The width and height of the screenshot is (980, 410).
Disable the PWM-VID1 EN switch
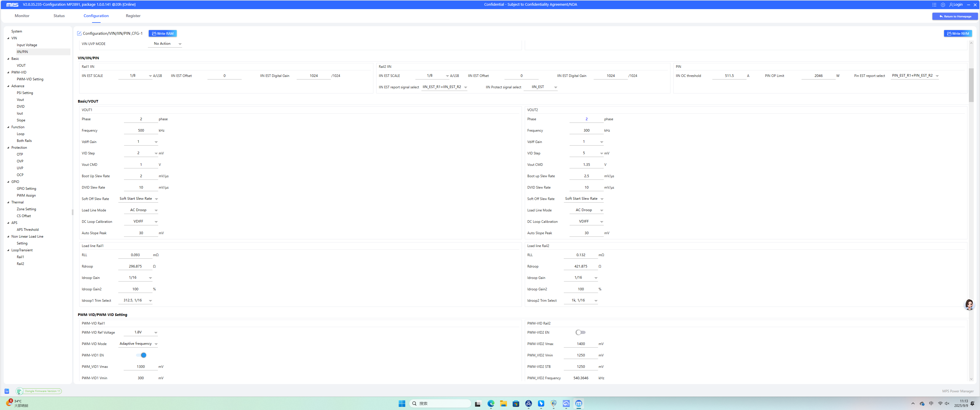click(x=141, y=355)
